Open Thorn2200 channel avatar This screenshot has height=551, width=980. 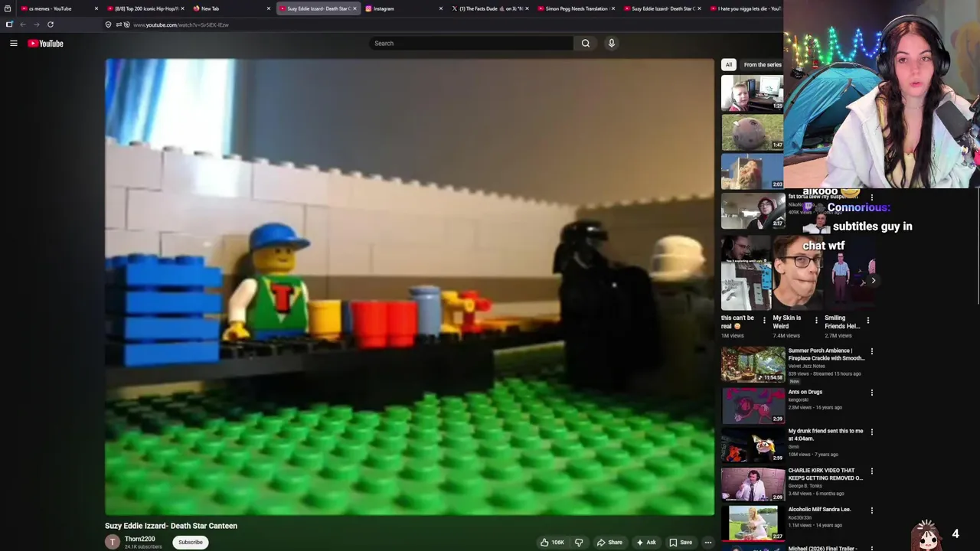(113, 542)
